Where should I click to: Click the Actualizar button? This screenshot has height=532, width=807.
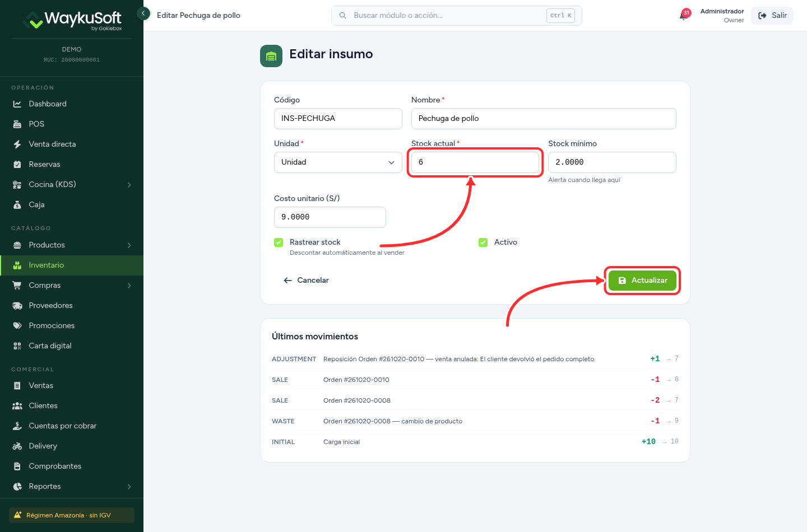(x=642, y=280)
